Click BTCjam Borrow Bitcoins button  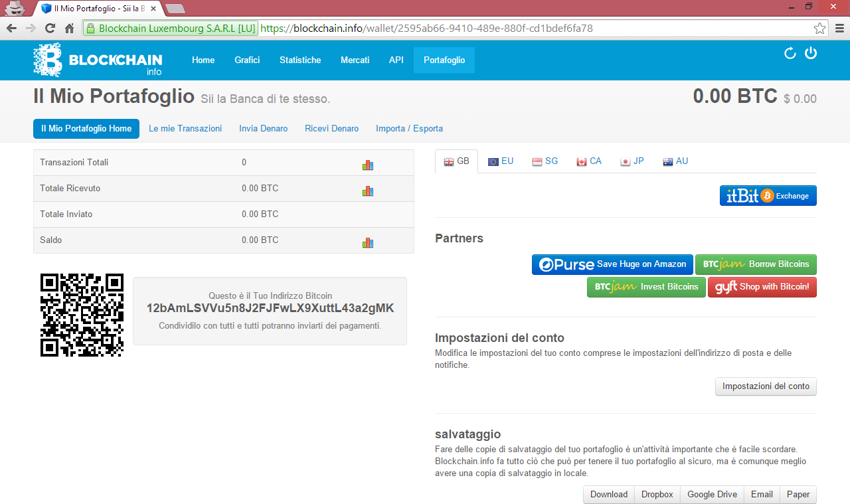click(756, 264)
